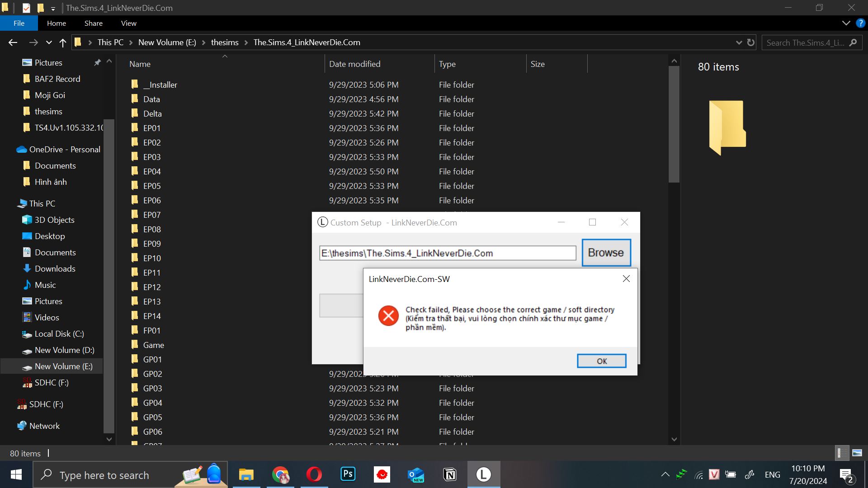Open Photoshop from the taskbar

348,474
